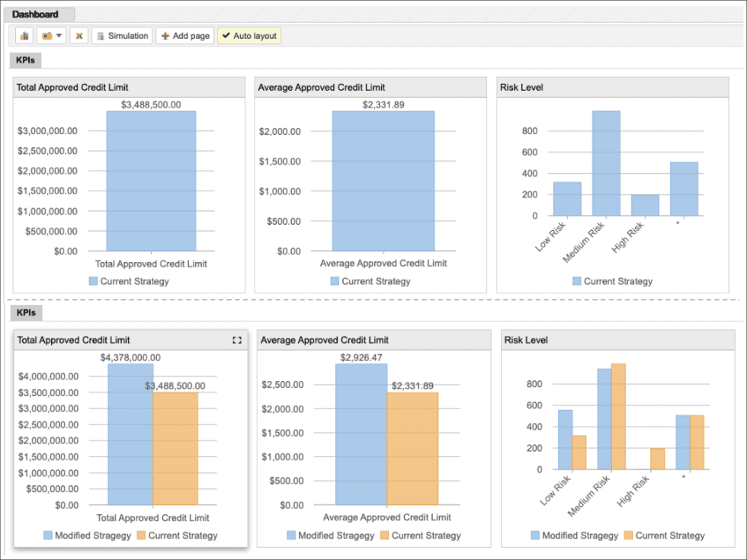Click the upper Risk Level widget header
The height and width of the screenshot is (560, 747).
coord(613,87)
